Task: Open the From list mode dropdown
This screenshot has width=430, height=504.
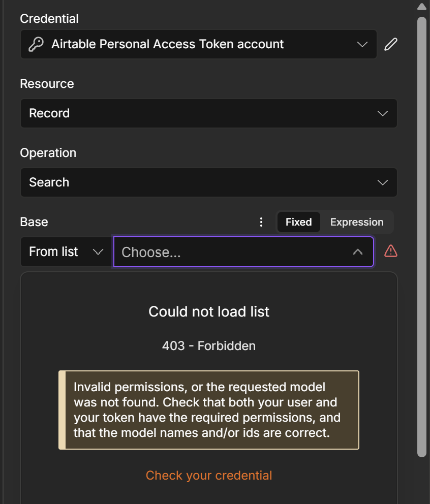Action: coord(66,251)
